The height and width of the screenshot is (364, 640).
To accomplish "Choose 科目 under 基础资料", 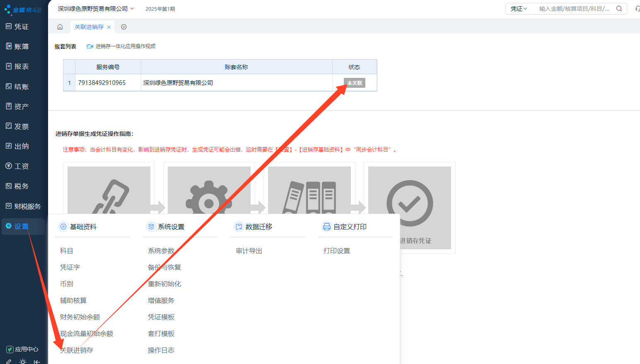I will click(x=67, y=251).
